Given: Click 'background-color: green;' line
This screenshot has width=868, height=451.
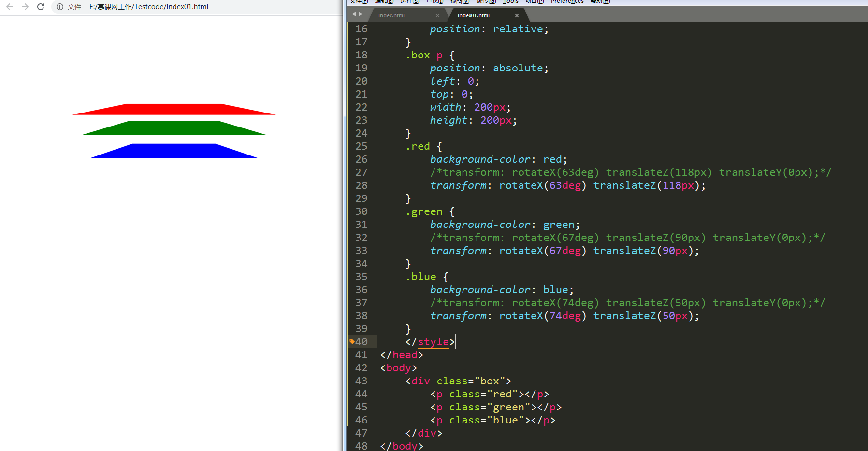Looking at the screenshot, I should [505, 225].
